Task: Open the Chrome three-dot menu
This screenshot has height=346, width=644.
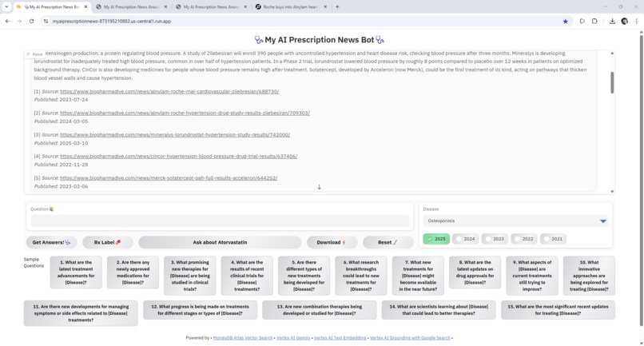Action: coord(637,21)
